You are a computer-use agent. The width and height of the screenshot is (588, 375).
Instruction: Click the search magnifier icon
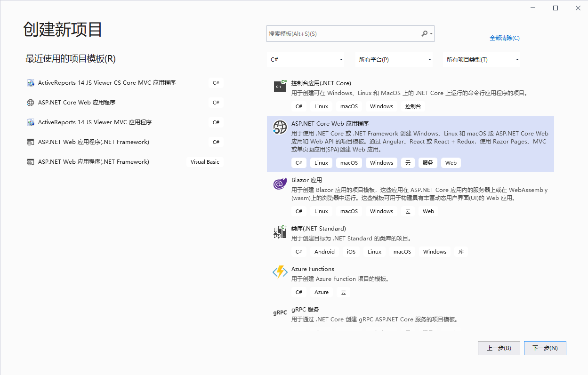424,33
